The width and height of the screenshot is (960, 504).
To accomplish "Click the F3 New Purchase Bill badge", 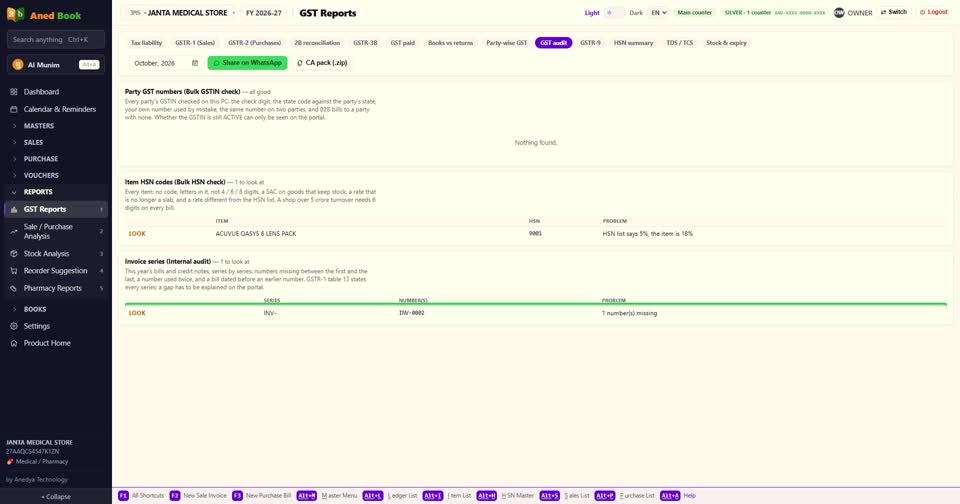I will (237, 495).
